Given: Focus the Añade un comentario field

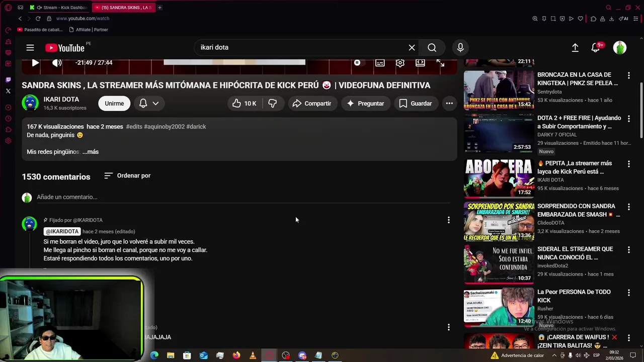Looking at the screenshot, I should 243,197.
